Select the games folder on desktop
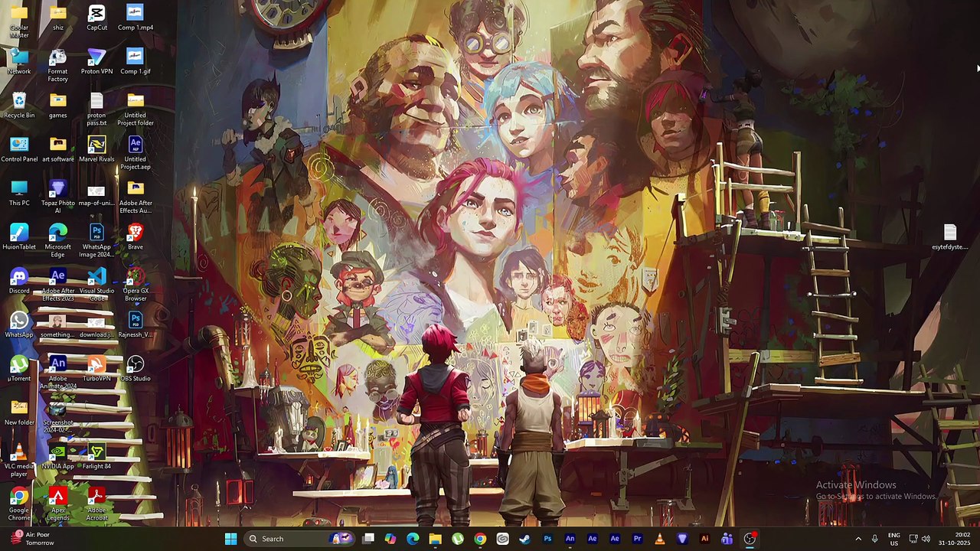This screenshot has width=980, height=551. click(x=57, y=106)
